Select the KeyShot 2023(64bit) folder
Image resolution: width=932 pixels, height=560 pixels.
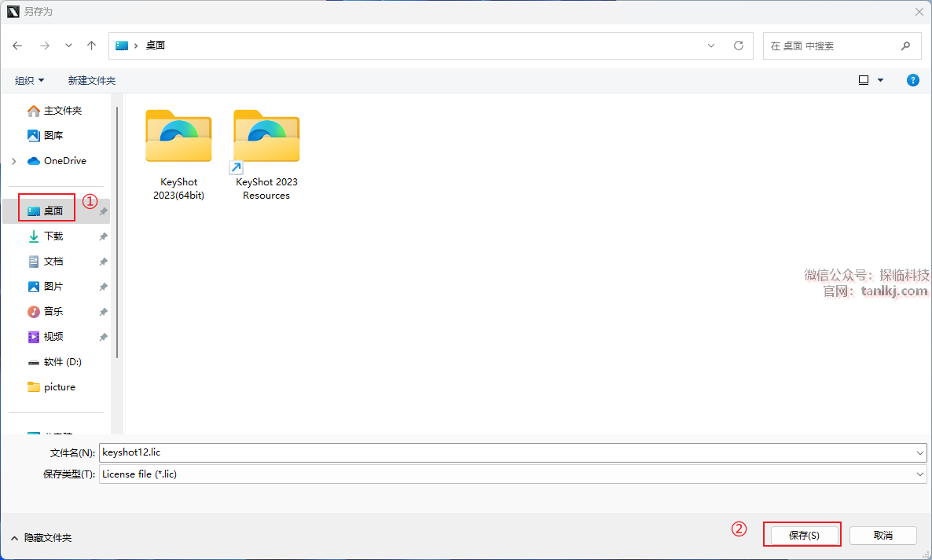tap(179, 155)
